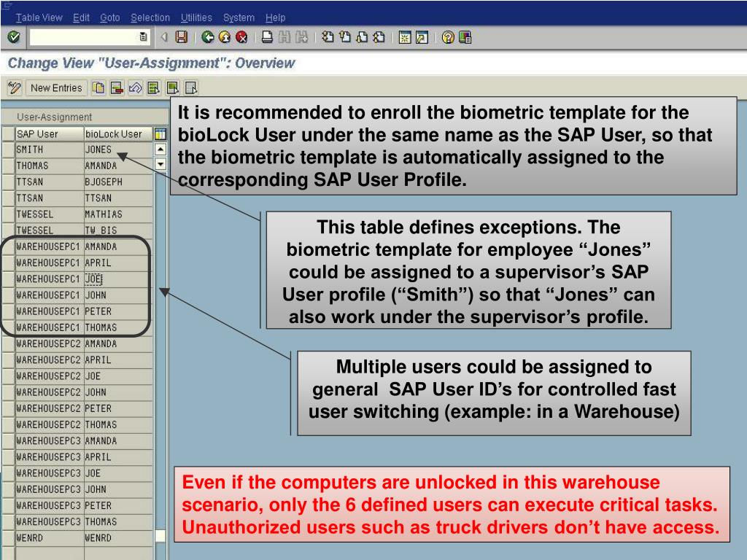Select the row marker for WAREHOUSEPC2 / PETER
The height and width of the screenshot is (560, 747).
click(x=8, y=408)
